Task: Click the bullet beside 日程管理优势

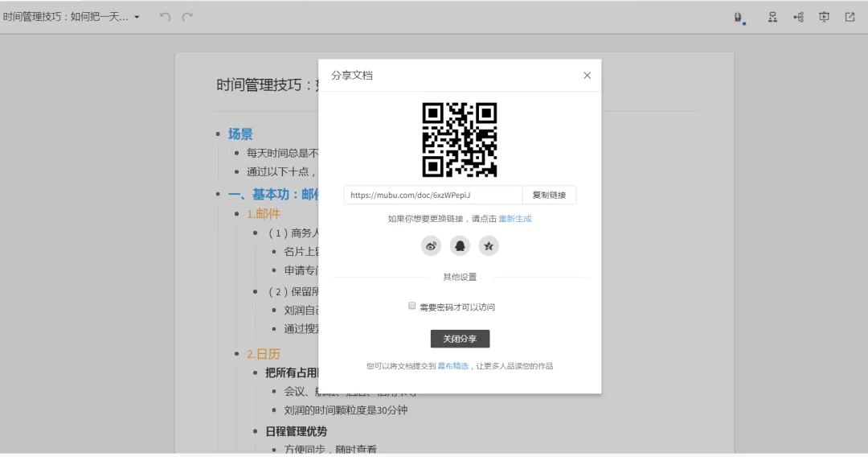Action: pos(256,431)
